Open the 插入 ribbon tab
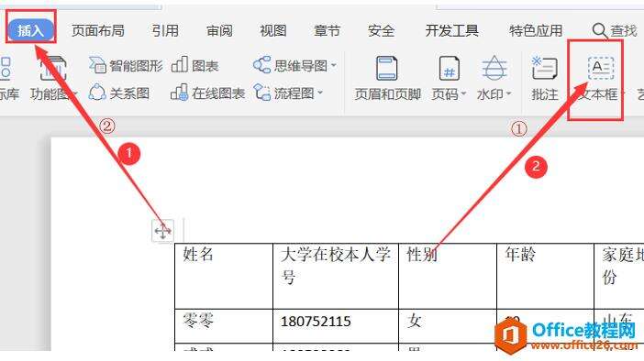644x361 pixels. pos(31,30)
